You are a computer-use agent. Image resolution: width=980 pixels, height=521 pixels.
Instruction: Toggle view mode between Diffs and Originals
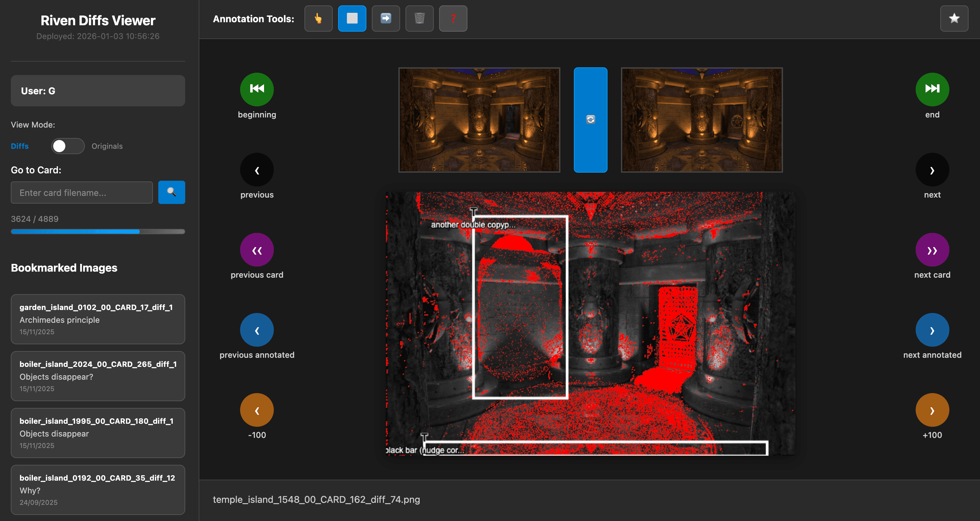[x=68, y=146]
